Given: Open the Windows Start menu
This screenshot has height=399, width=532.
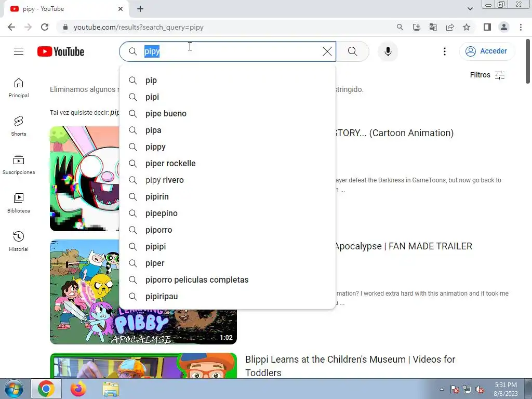Looking at the screenshot, I should click(x=14, y=389).
